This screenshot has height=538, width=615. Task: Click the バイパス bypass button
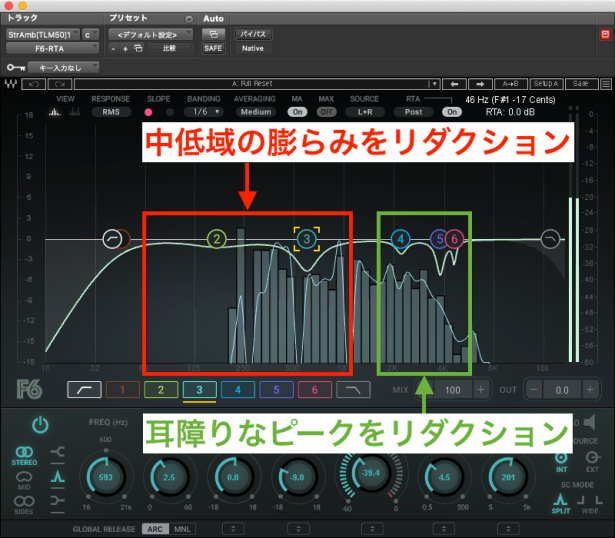pos(253,35)
